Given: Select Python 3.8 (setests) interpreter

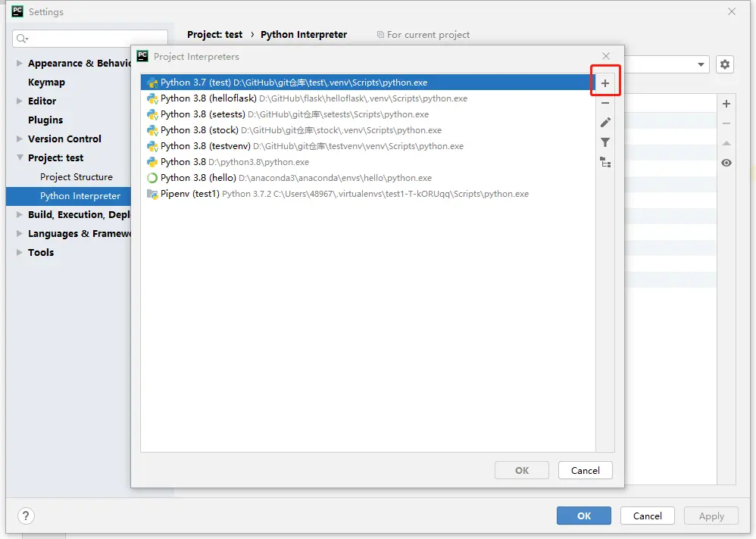Looking at the screenshot, I should pyautogui.click(x=368, y=114).
